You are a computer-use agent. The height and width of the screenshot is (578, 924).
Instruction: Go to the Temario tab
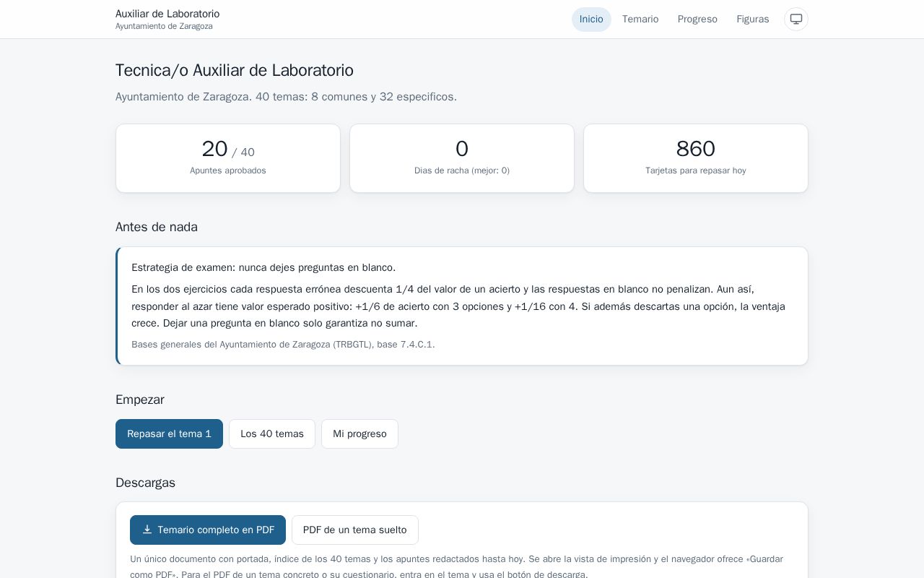click(x=640, y=20)
